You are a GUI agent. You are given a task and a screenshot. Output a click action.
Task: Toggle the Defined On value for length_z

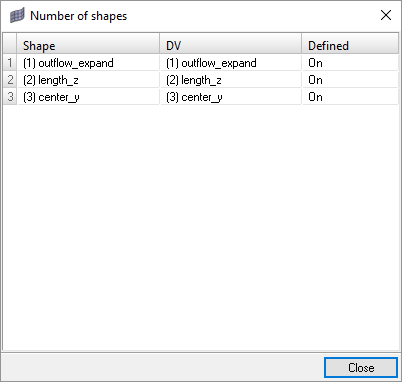click(350, 80)
